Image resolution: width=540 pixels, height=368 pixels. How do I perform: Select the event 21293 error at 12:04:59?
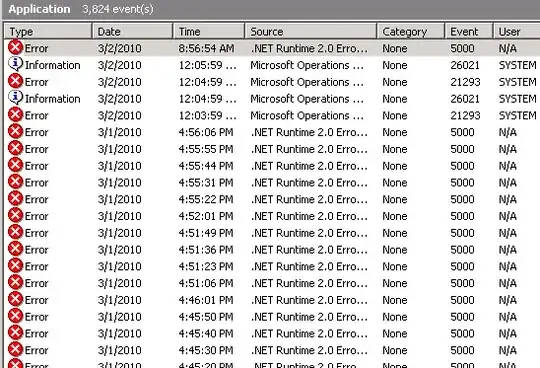pos(272,82)
